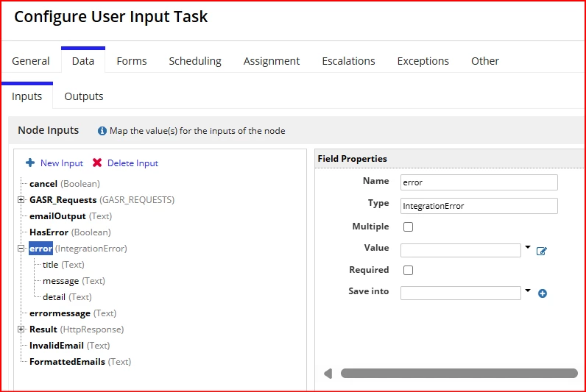Click the Name input field
The height and width of the screenshot is (392, 586).
(x=479, y=182)
